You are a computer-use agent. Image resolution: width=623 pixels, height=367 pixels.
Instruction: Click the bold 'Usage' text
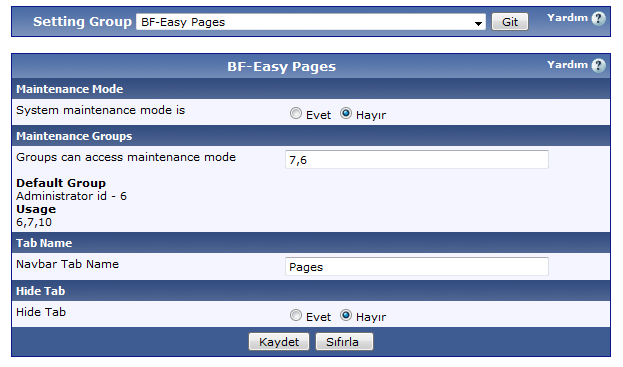pyautogui.click(x=36, y=209)
